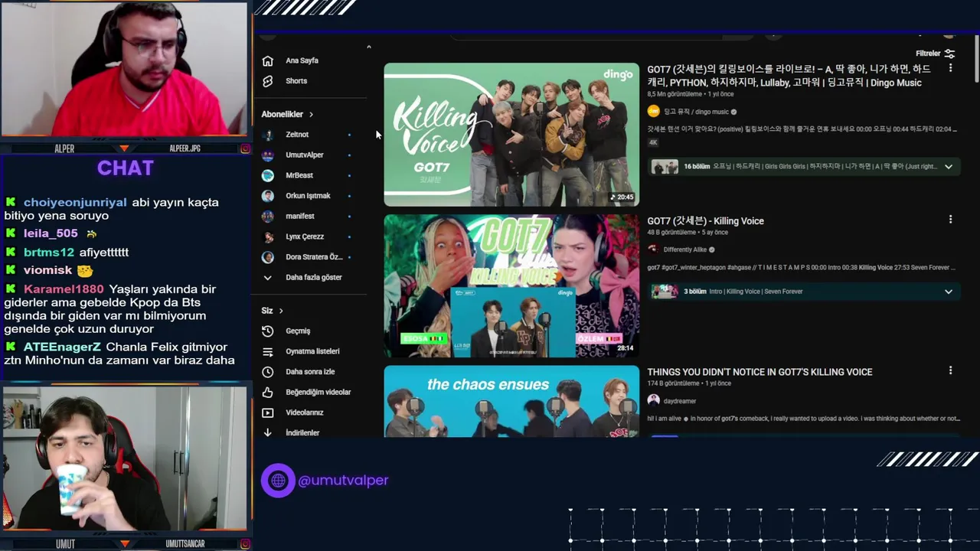Viewport: 980px width, 551px height.
Task: Click @umutvalper handle text
Action: click(343, 481)
